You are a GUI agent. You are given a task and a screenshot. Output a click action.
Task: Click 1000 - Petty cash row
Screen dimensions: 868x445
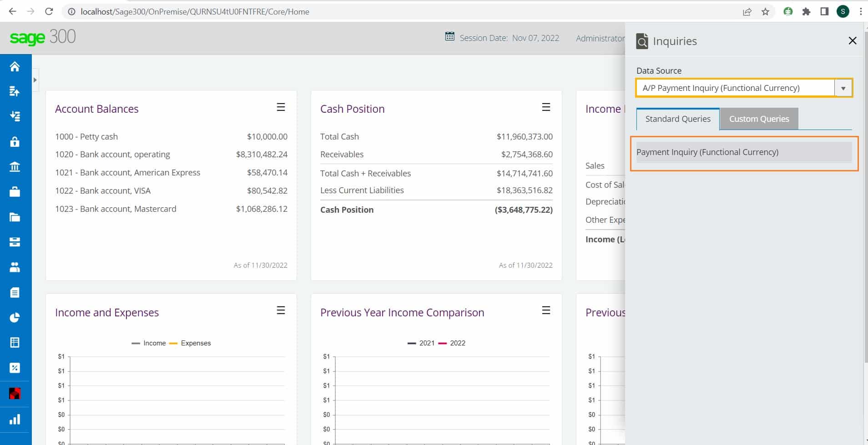coord(171,137)
